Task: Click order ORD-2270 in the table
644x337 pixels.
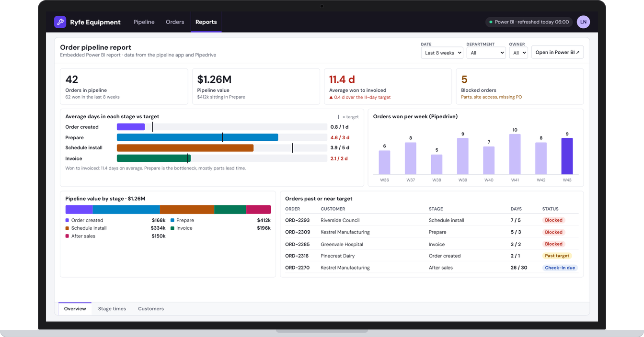Action: coord(297,268)
